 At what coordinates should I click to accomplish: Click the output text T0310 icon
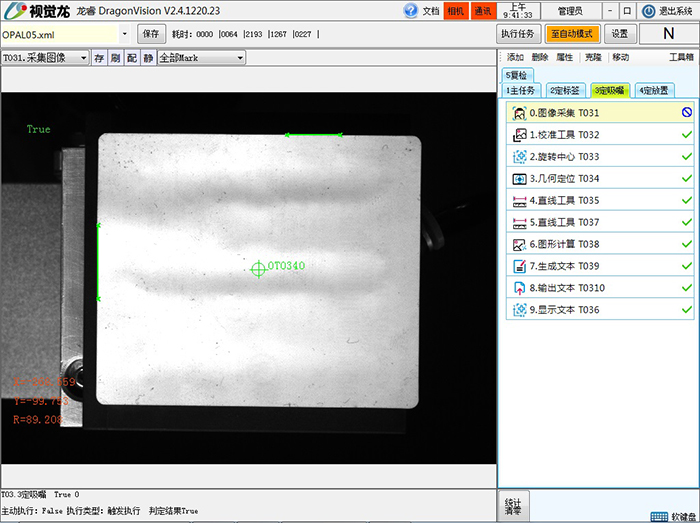tap(519, 289)
